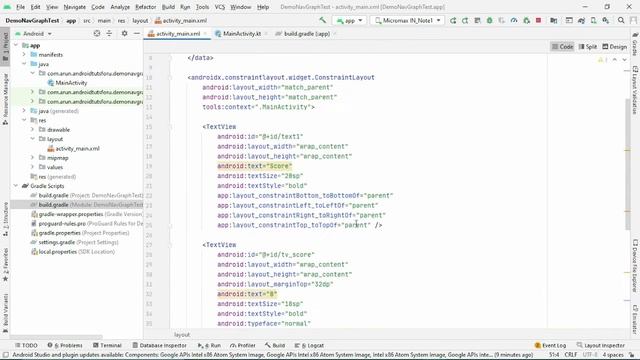Click the editor vertical scrollbar
640x360 pixels.
click(x=628, y=164)
